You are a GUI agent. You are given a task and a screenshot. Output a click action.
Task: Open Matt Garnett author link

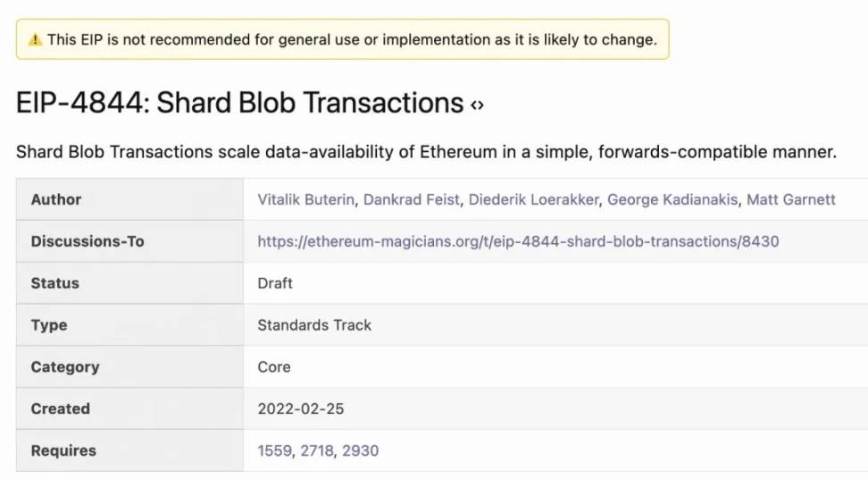[791, 199]
